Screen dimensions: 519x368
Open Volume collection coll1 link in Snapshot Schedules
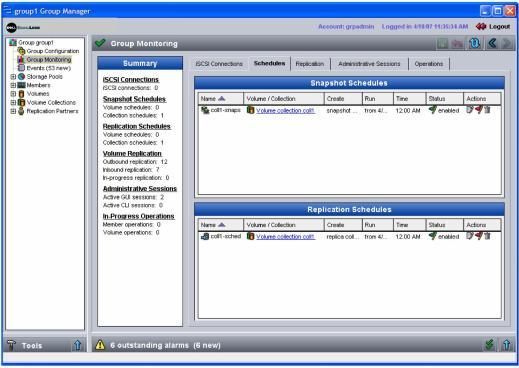click(x=285, y=110)
